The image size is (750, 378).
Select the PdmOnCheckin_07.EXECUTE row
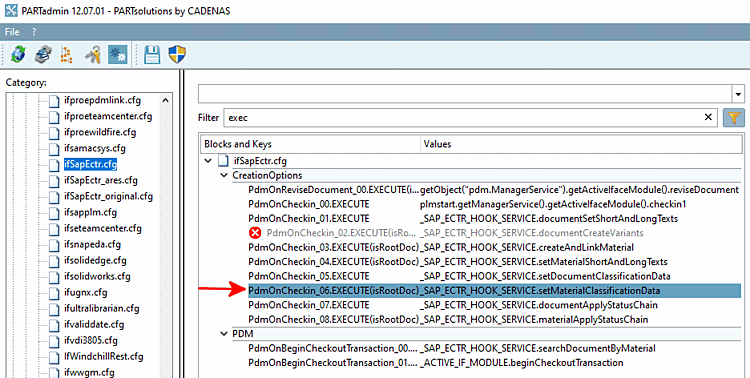(494, 305)
